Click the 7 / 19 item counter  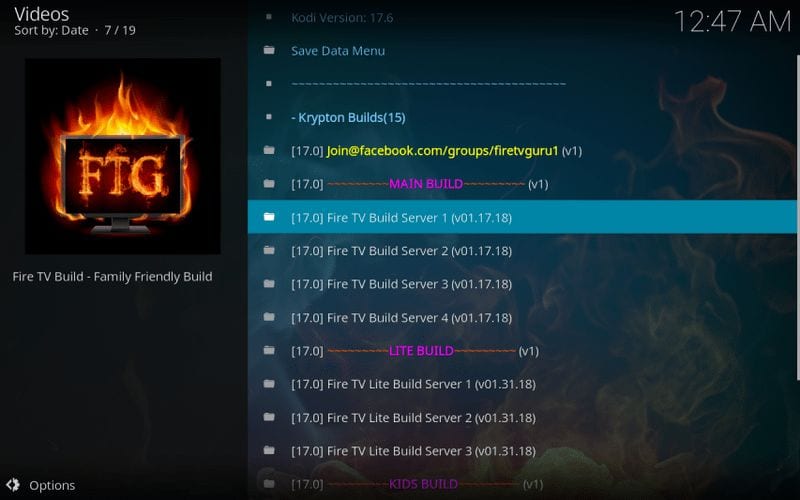(120, 30)
